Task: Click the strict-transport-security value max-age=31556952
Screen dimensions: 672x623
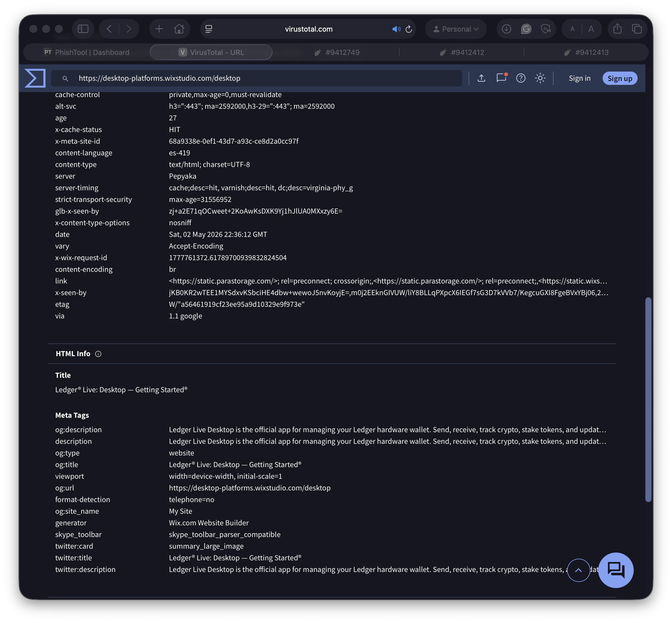Action: pos(200,199)
